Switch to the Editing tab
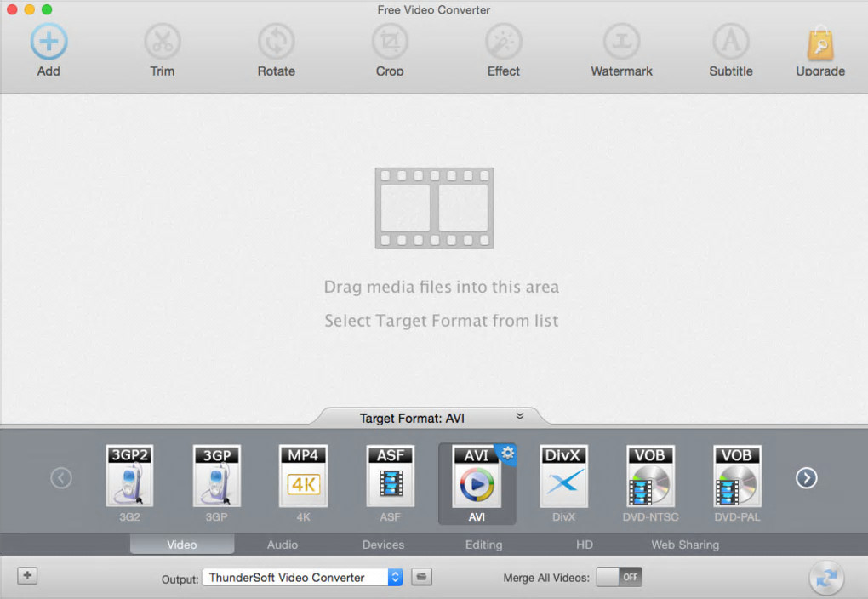868x599 pixels. pos(484,545)
